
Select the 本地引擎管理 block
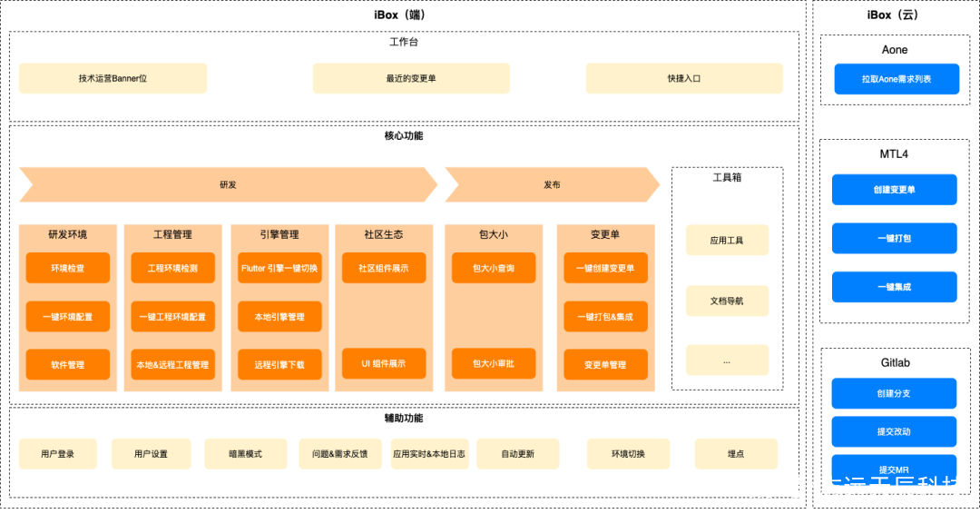coord(279,316)
